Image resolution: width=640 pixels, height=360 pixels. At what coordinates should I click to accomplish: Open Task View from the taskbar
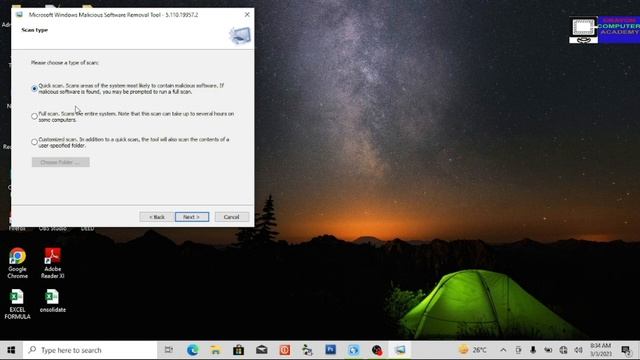(169, 350)
